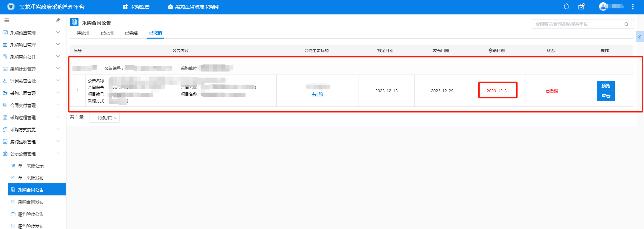Click the 采购合同公告 page document icon
The height and width of the screenshot is (229, 644).
pyautogui.click(x=74, y=22)
